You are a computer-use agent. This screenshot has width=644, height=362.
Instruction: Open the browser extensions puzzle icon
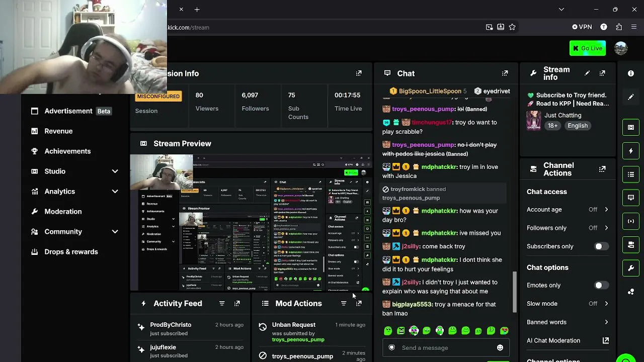pos(619,27)
